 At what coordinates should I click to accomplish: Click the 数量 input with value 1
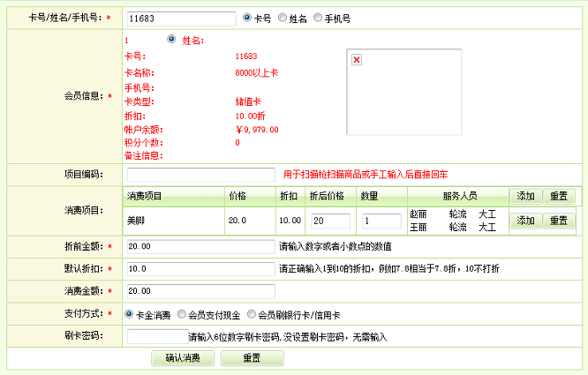tap(381, 221)
